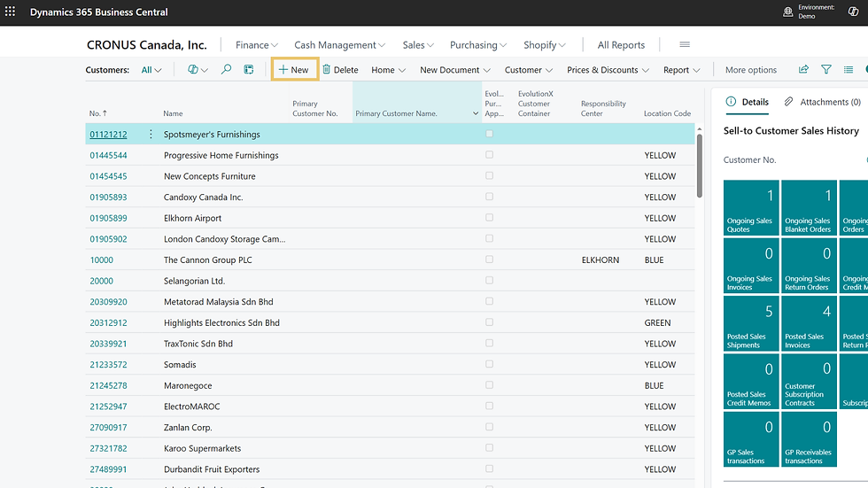The width and height of the screenshot is (868, 488).
Task: Switch to the Attachments (0) tab
Action: 822,102
